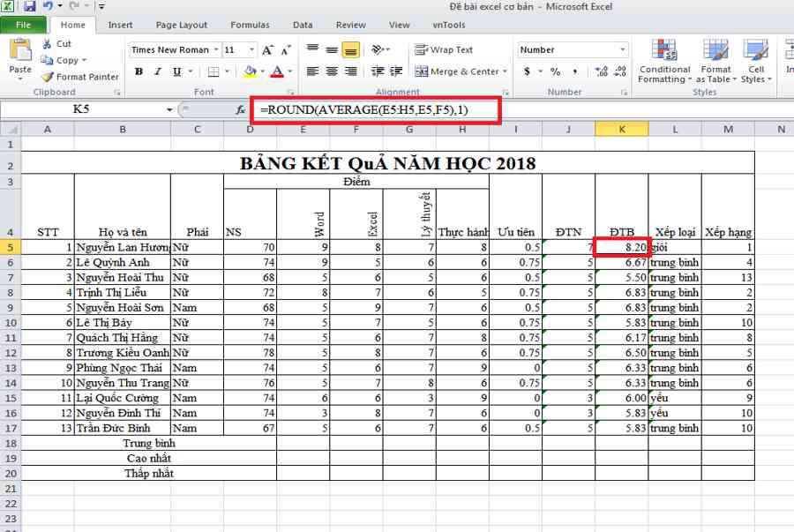
Task: Open the Clipboard pane launcher
Action: click(117, 92)
